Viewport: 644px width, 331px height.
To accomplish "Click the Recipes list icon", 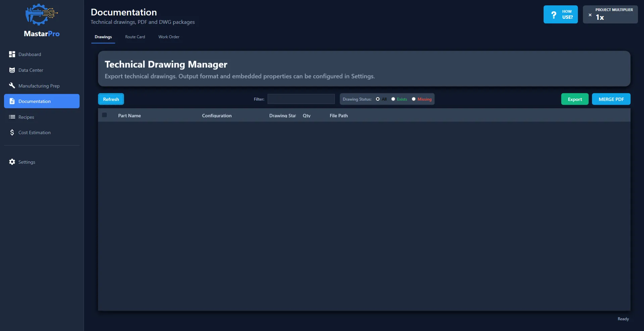I will tap(12, 117).
